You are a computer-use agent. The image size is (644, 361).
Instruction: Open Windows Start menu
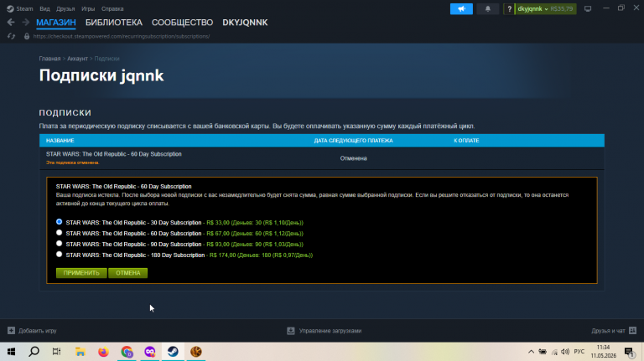click(x=11, y=352)
